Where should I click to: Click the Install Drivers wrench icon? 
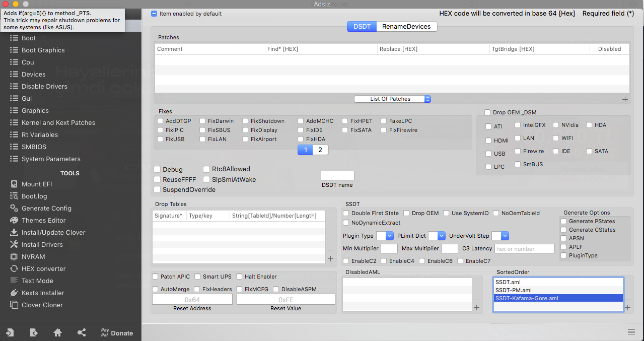(14, 245)
